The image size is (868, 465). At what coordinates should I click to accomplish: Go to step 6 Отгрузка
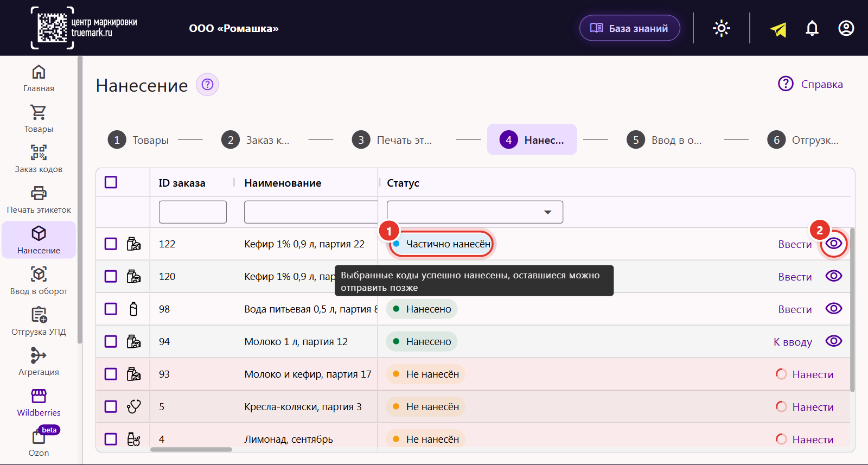(803, 140)
